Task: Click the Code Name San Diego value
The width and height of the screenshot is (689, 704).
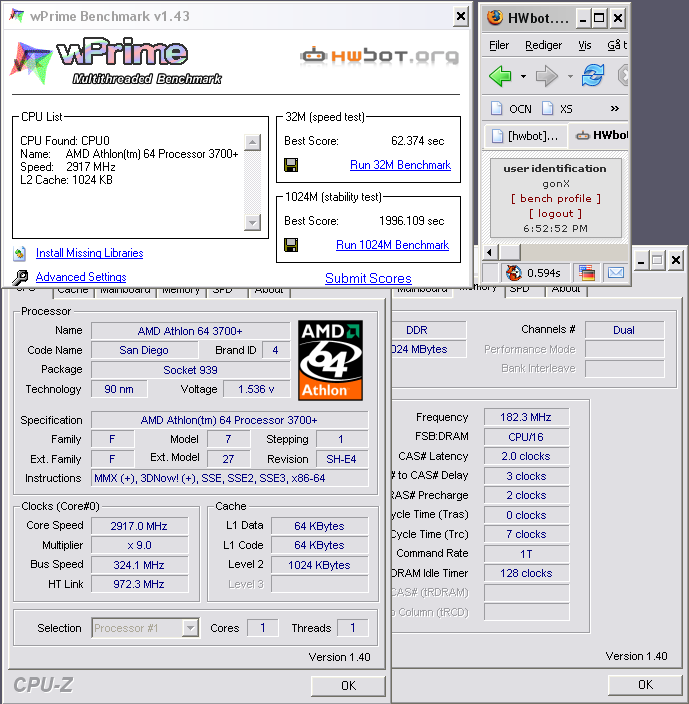Action: click(144, 350)
